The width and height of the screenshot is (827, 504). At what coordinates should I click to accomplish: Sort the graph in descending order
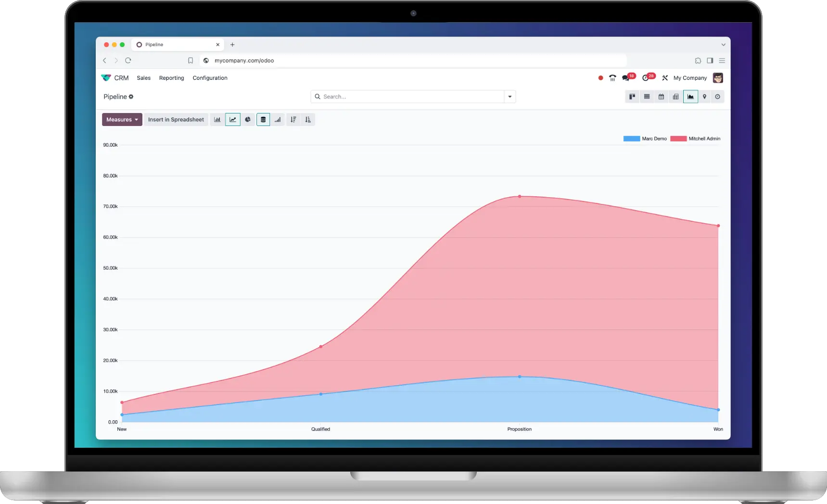coord(293,120)
